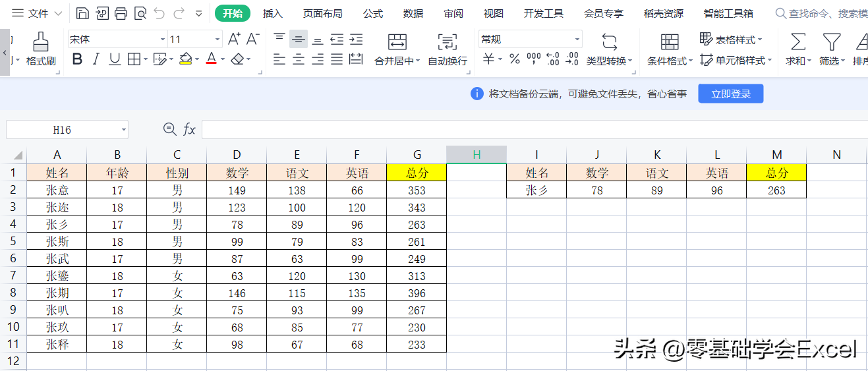This screenshot has height=371, width=868.
Task: Align text left in the cell
Action: [x=279, y=59]
